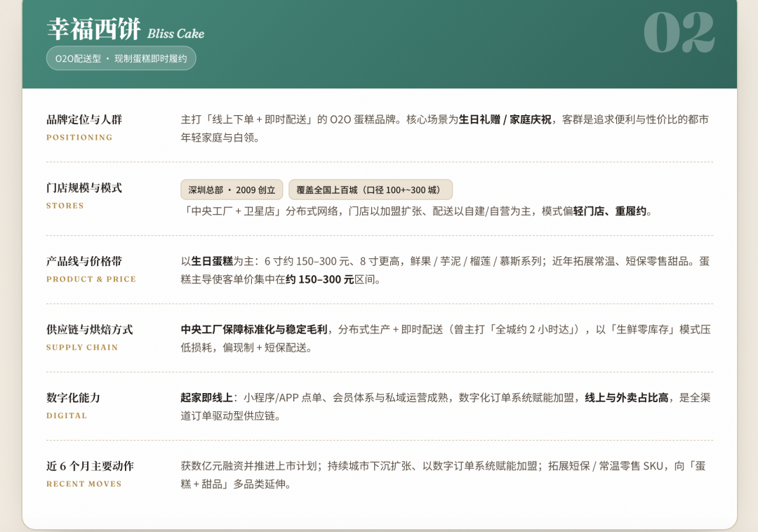
Task: Click bold text 线上与外卖占比高
Action: coord(627,398)
